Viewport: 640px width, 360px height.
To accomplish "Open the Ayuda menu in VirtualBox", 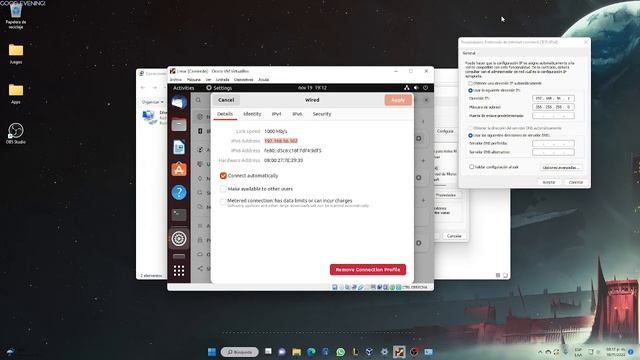I will 264,80.
